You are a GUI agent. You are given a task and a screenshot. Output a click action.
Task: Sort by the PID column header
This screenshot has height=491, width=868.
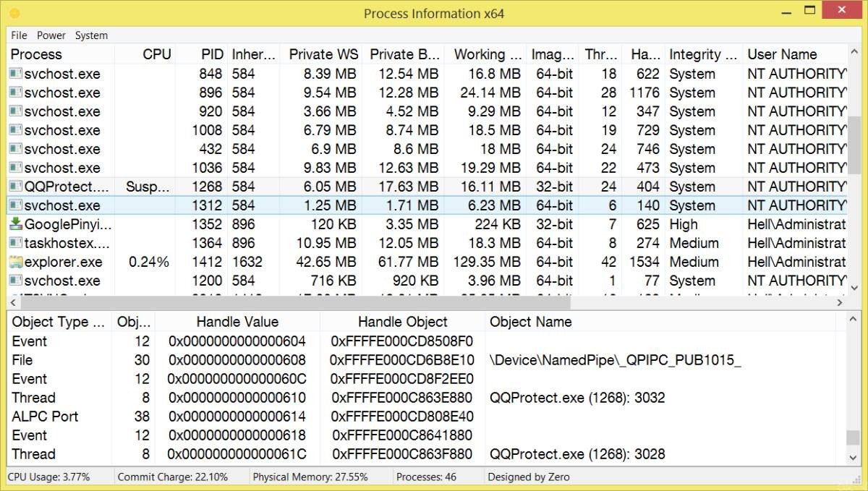pos(212,54)
